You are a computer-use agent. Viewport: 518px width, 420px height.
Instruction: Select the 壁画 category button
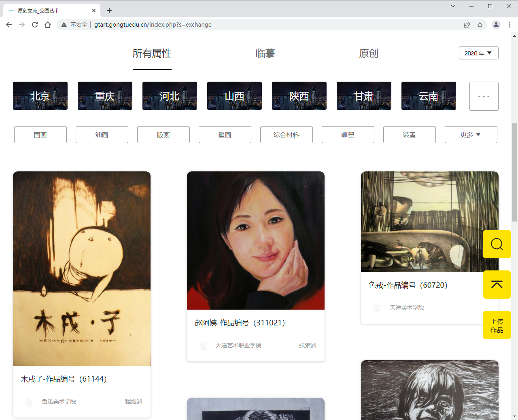point(225,135)
